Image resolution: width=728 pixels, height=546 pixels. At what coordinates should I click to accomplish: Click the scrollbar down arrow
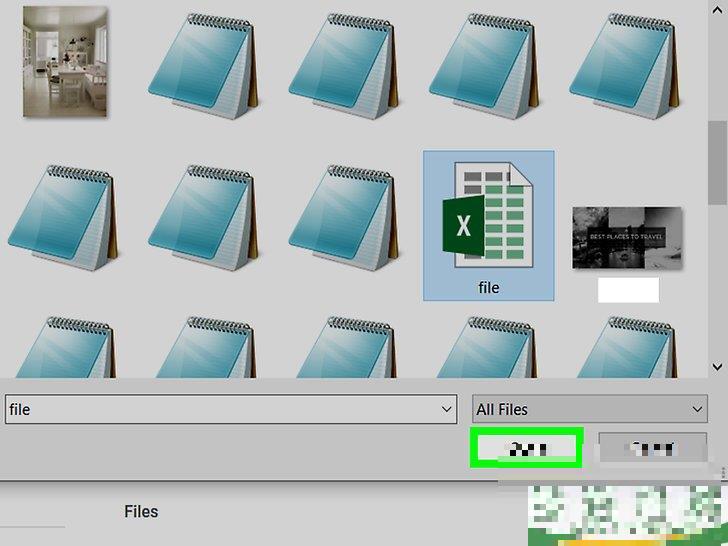tap(717, 366)
